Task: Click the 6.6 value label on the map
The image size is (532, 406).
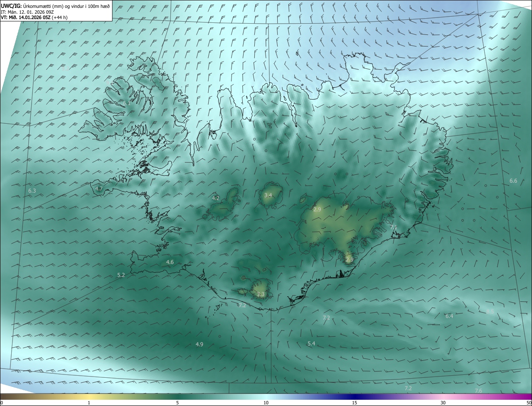Action: pos(513,181)
